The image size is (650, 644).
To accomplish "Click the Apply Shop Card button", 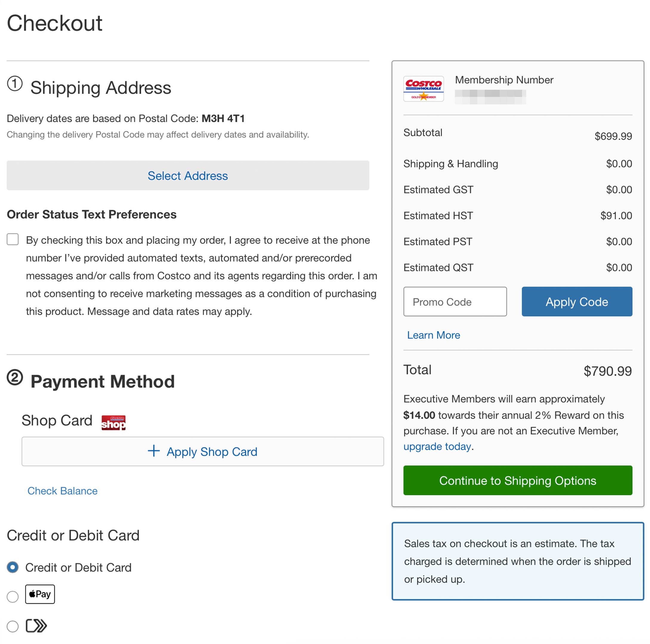I will click(x=203, y=451).
